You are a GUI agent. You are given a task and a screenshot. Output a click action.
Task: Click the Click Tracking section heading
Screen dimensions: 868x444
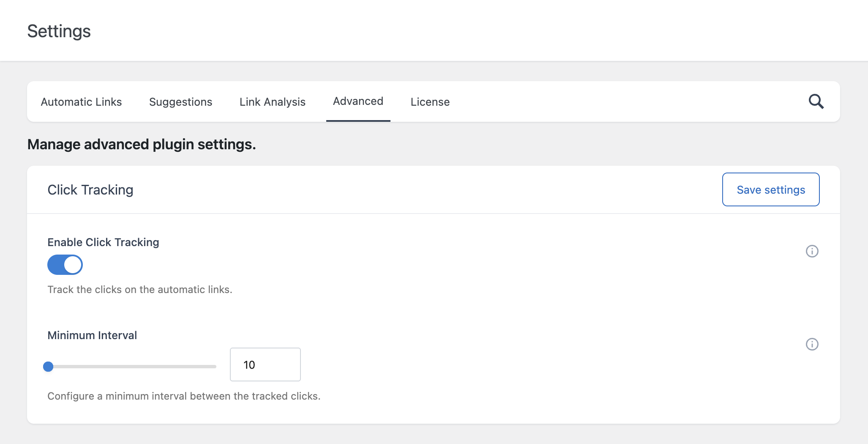pos(90,190)
